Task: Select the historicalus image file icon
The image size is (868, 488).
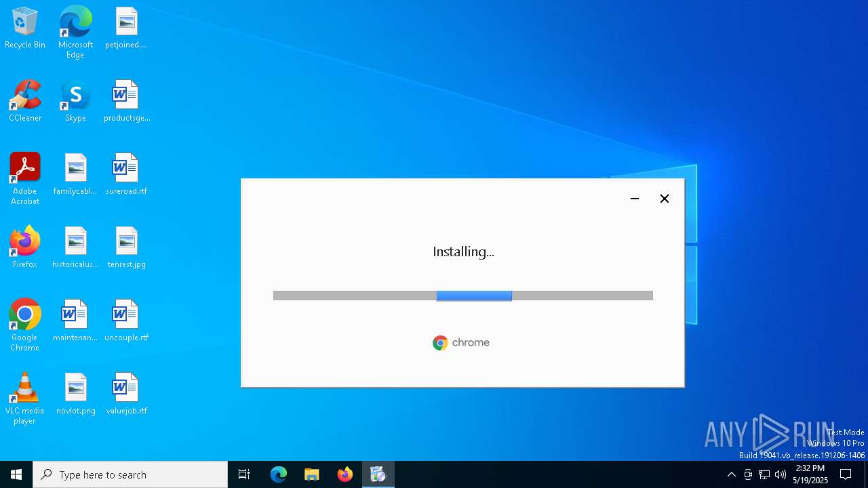Action: pyautogui.click(x=75, y=248)
